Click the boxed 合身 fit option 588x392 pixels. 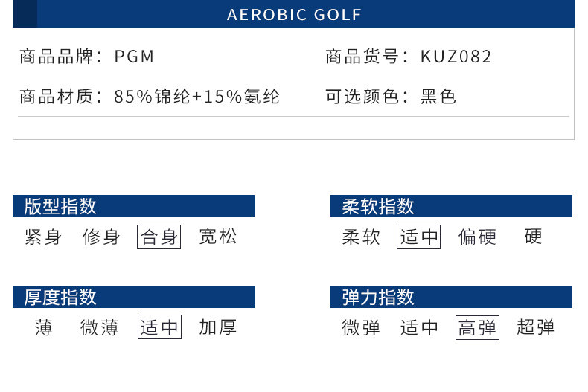[x=159, y=237]
